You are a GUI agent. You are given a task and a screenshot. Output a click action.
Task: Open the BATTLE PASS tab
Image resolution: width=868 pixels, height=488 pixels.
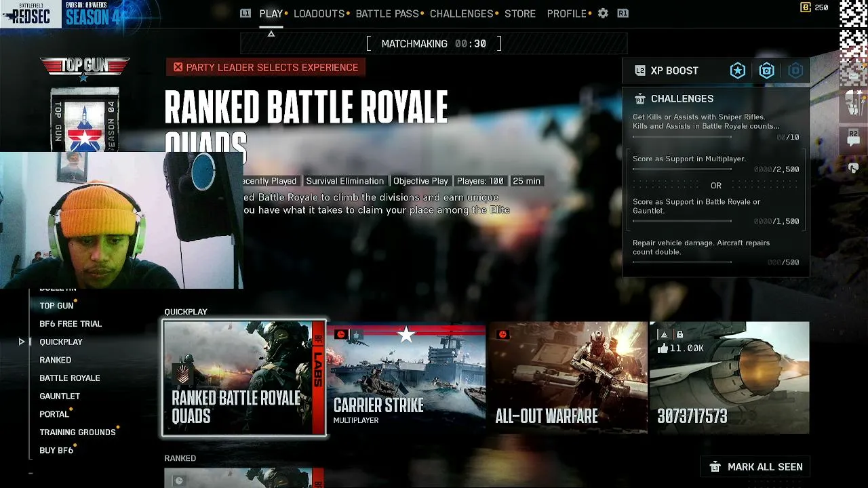387,14
